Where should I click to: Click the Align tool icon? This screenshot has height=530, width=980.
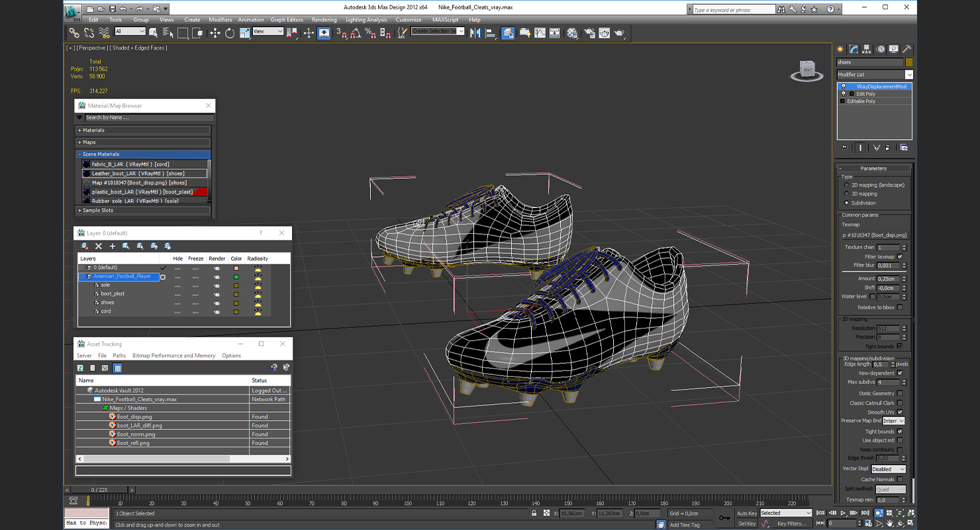pyautogui.click(x=490, y=32)
